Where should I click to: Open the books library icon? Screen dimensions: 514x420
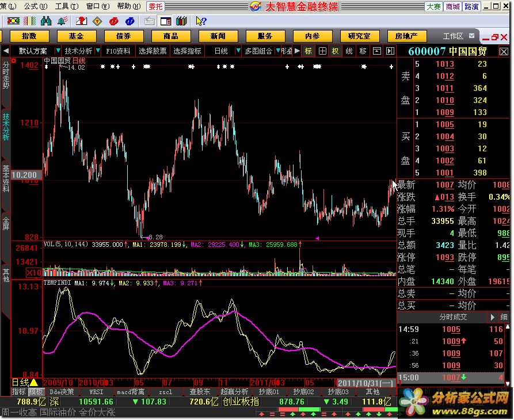(181, 21)
